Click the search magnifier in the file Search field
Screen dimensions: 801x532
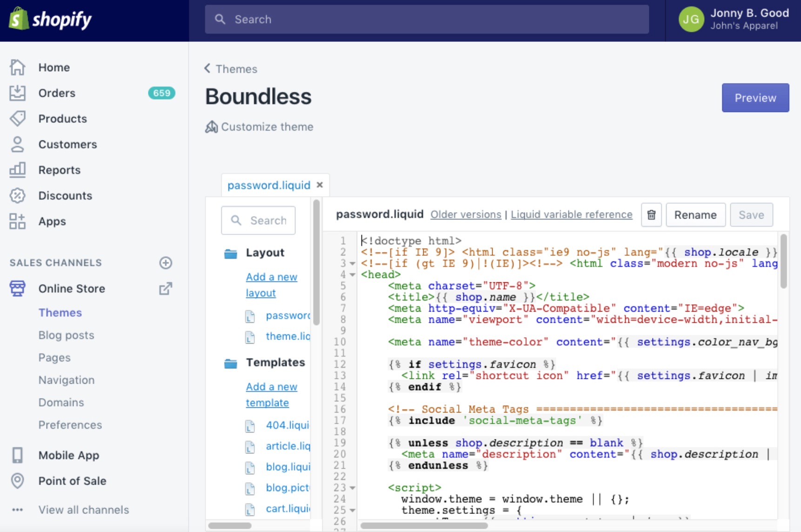236,220
